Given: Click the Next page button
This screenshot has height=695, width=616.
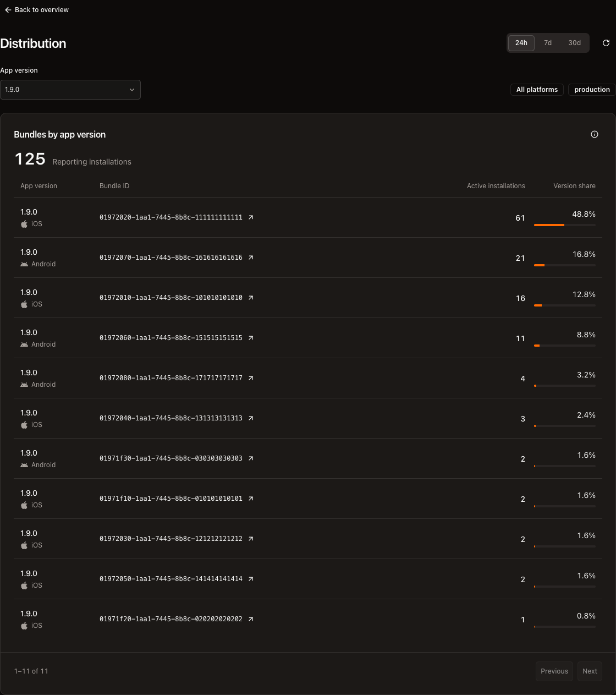Looking at the screenshot, I should coord(590,671).
